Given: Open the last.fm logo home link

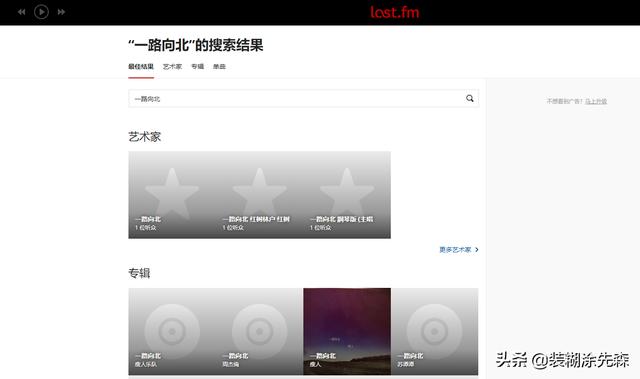Looking at the screenshot, I should pos(395,12).
